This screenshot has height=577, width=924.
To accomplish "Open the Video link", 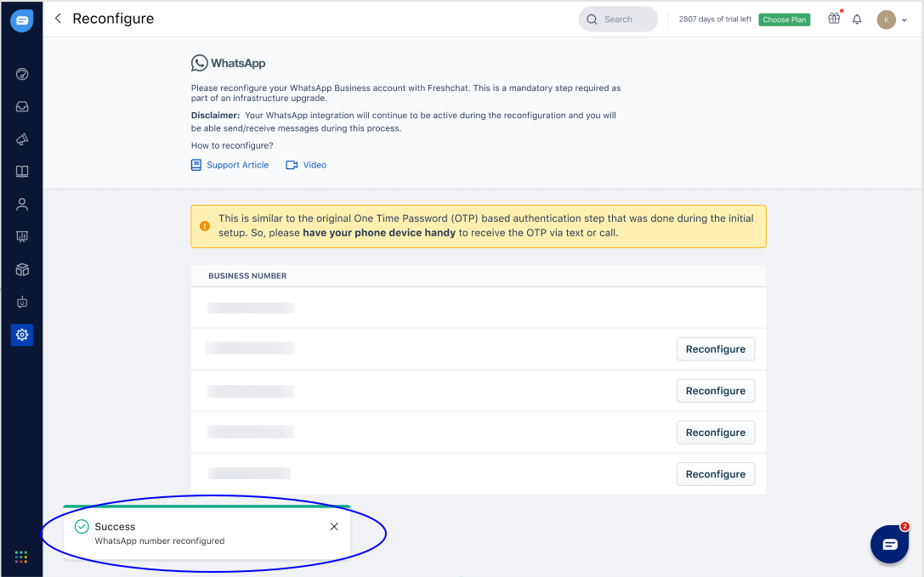I will 306,165.
